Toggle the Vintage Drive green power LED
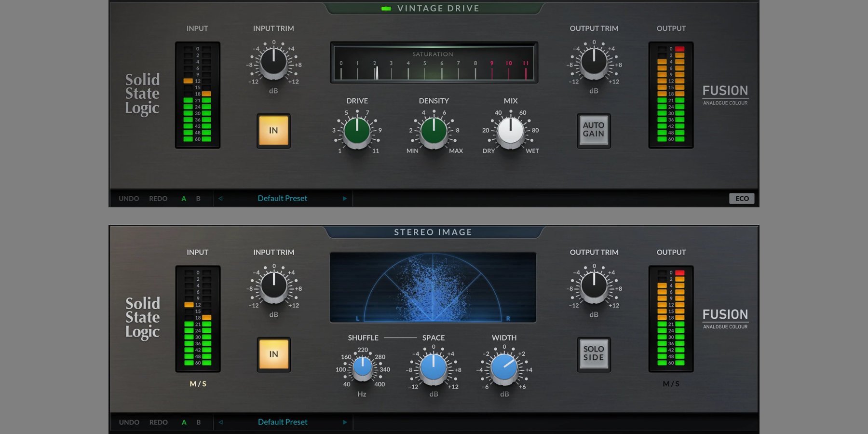 click(x=386, y=8)
